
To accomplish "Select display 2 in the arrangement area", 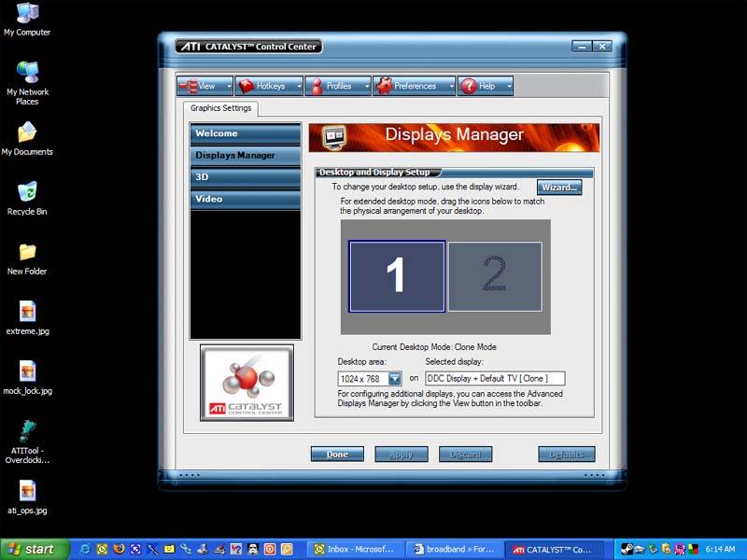I will click(x=495, y=276).
